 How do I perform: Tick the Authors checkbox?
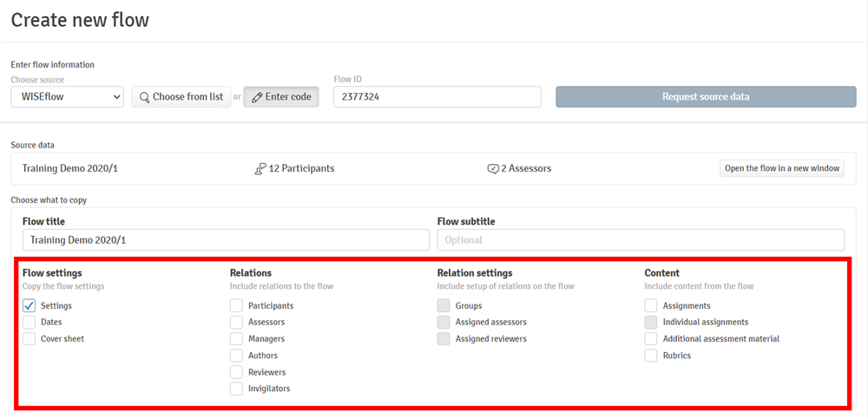236,356
